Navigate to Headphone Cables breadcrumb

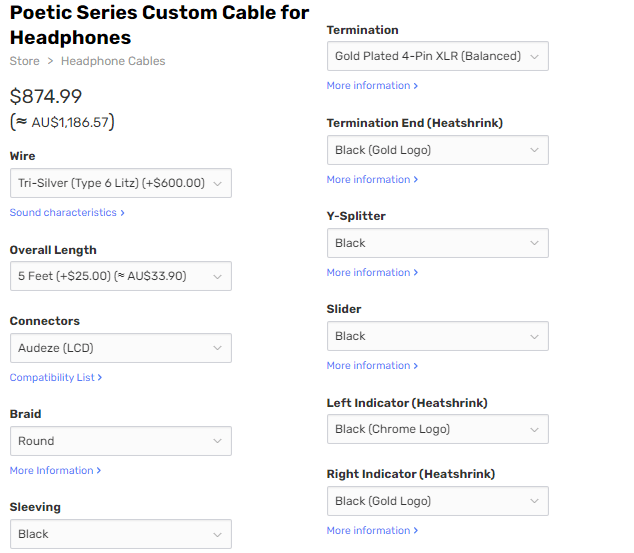point(113,61)
